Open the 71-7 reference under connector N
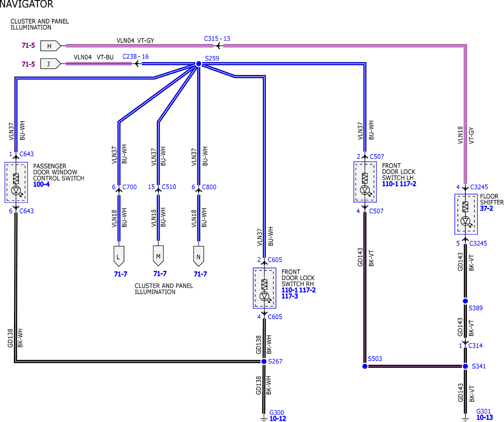 (200, 274)
